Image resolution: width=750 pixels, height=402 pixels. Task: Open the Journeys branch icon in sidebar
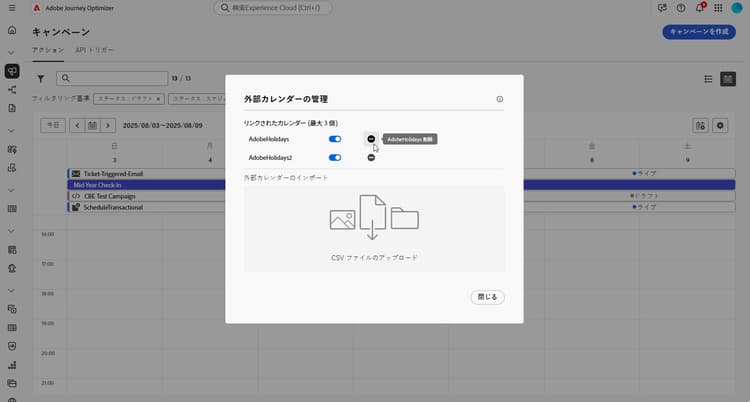coord(12,89)
